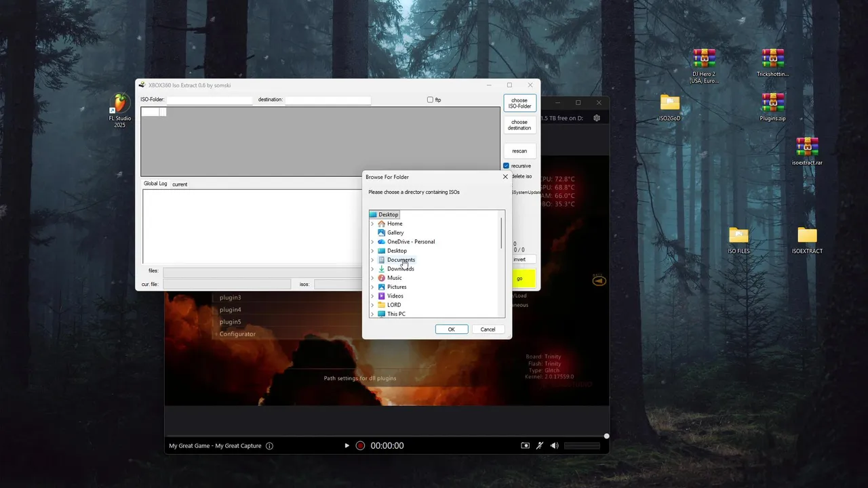Select the Home icon in folder tree
Screen dimensions: 868x488
click(382, 224)
